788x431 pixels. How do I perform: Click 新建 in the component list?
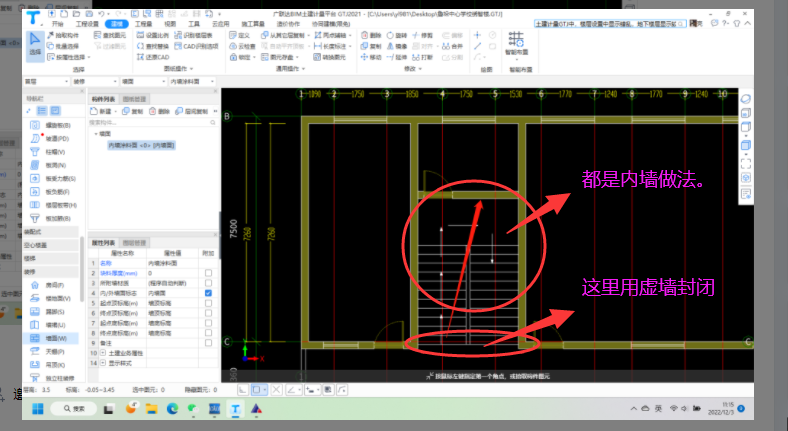coord(102,112)
